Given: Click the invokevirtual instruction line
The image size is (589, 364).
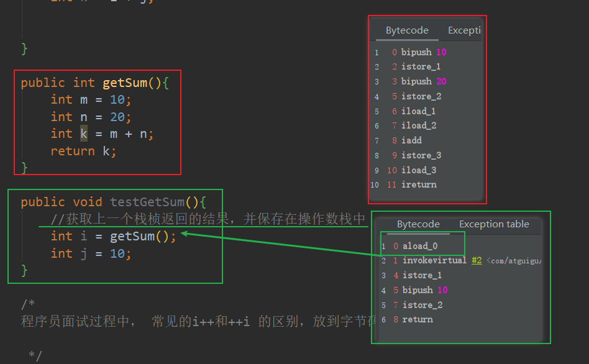Looking at the screenshot, I should [x=434, y=260].
